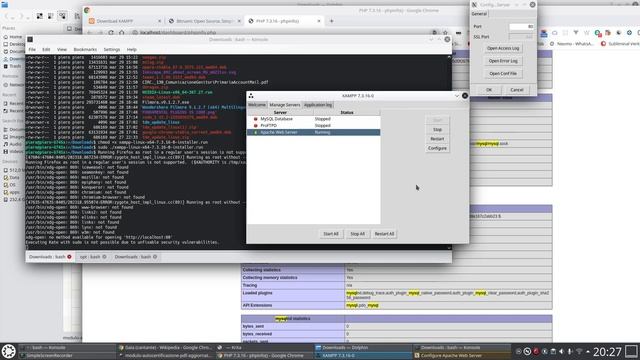640x360 pixels.
Task: Focus the Port input field
Action: [x=521, y=27]
